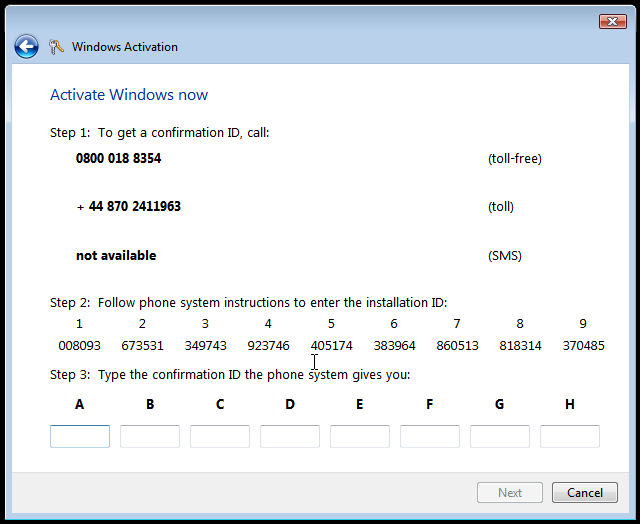
Task: Click the toll-free number 0800 018 8354
Action: 118,159
